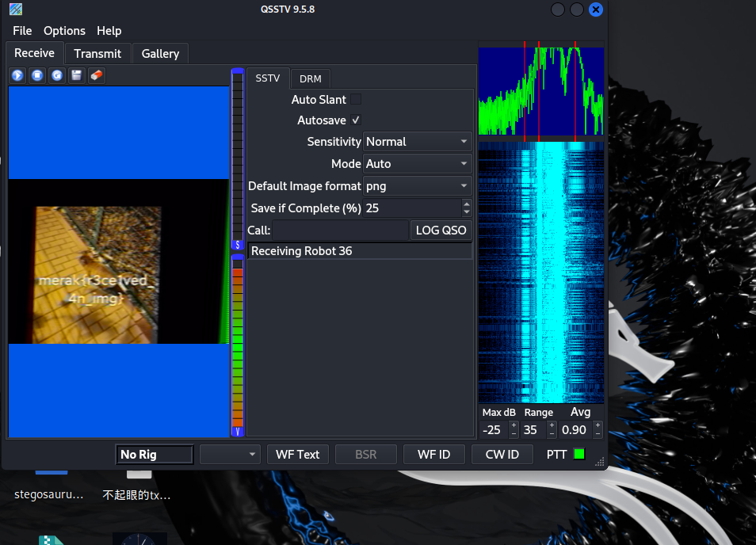Click the No Rig status label

point(155,455)
